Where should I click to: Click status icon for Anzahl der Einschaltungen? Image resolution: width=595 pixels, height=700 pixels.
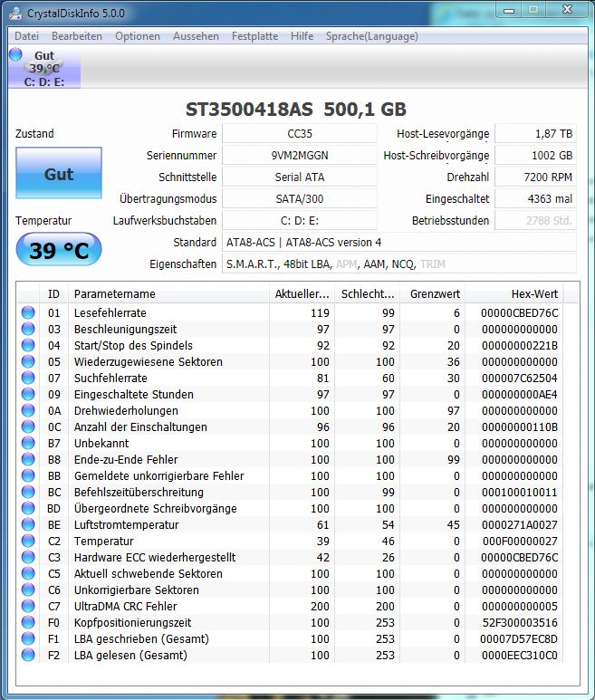28,427
